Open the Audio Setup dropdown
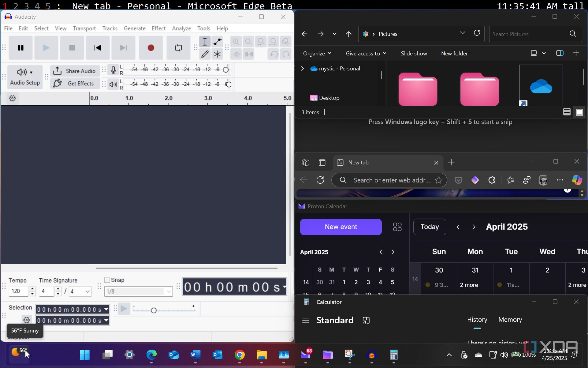 [x=25, y=77]
